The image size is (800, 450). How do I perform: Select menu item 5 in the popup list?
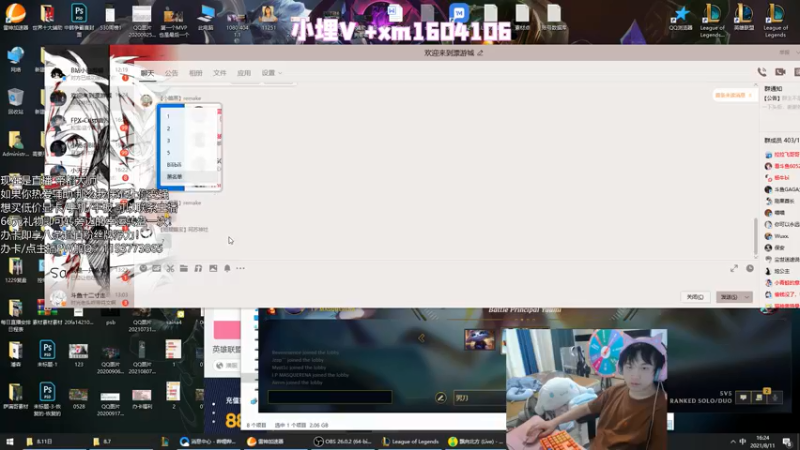(x=186, y=153)
